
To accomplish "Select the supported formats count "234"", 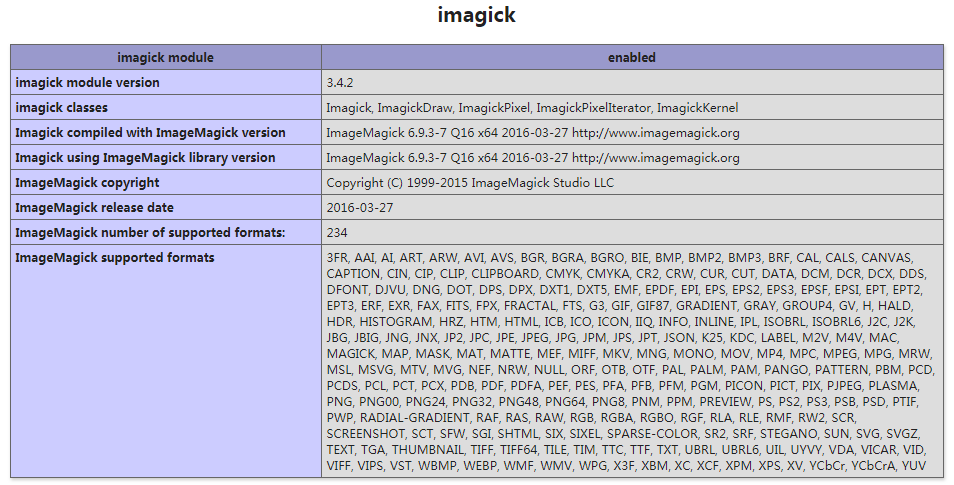I will click(x=337, y=233).
